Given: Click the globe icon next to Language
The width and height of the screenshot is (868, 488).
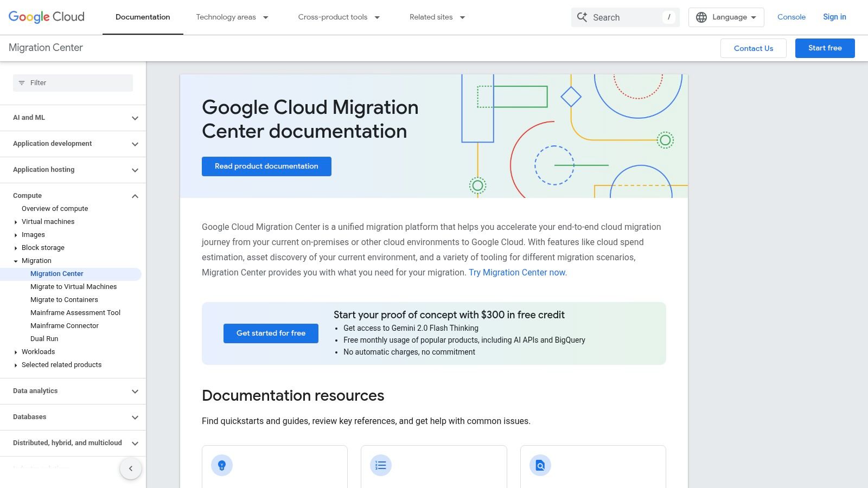Looking at the screenshot, I should tap(701, 17).
